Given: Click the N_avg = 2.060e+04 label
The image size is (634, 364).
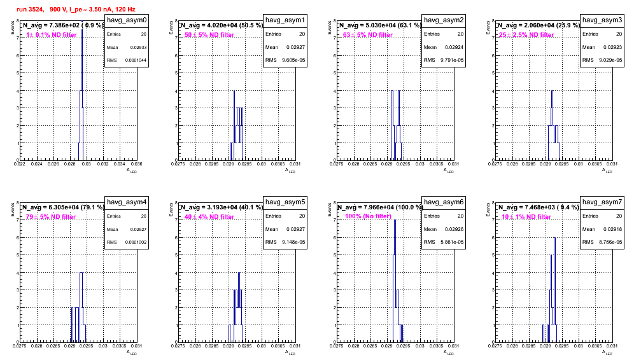Looking at the screenshot, I should 539,25.
